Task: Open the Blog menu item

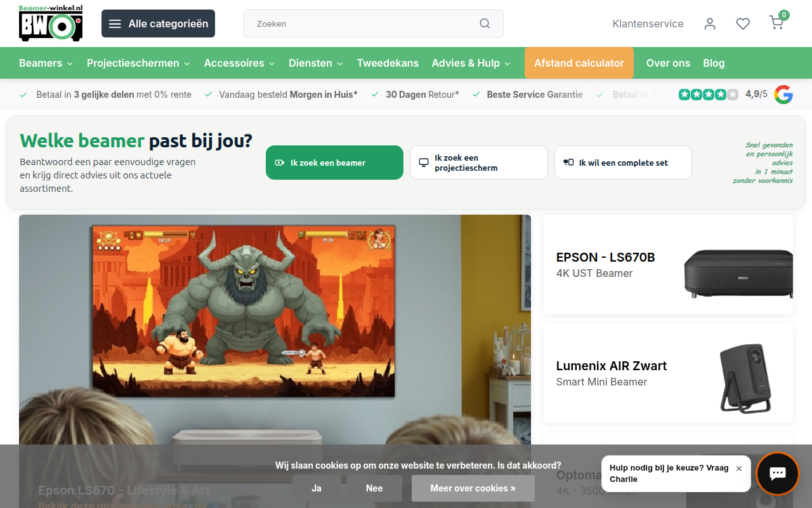Action: coord(714,63)
